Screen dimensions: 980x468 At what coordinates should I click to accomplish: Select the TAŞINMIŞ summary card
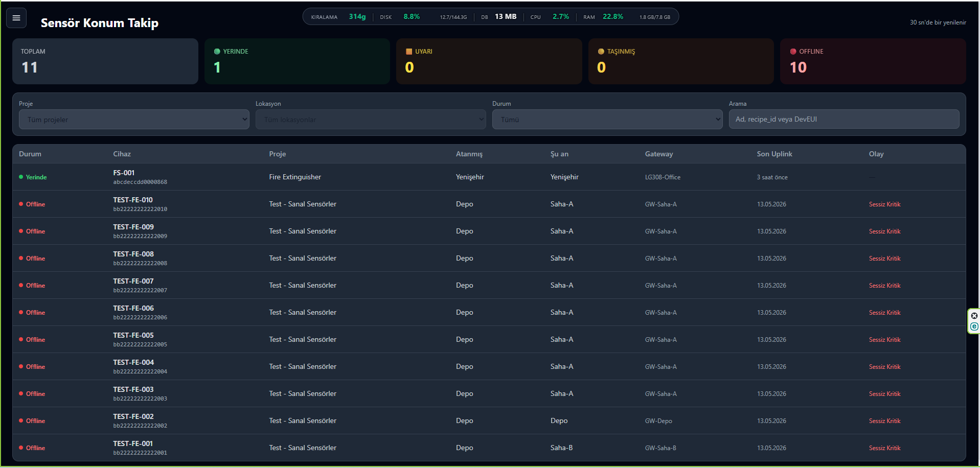click(x=681, y=61)
